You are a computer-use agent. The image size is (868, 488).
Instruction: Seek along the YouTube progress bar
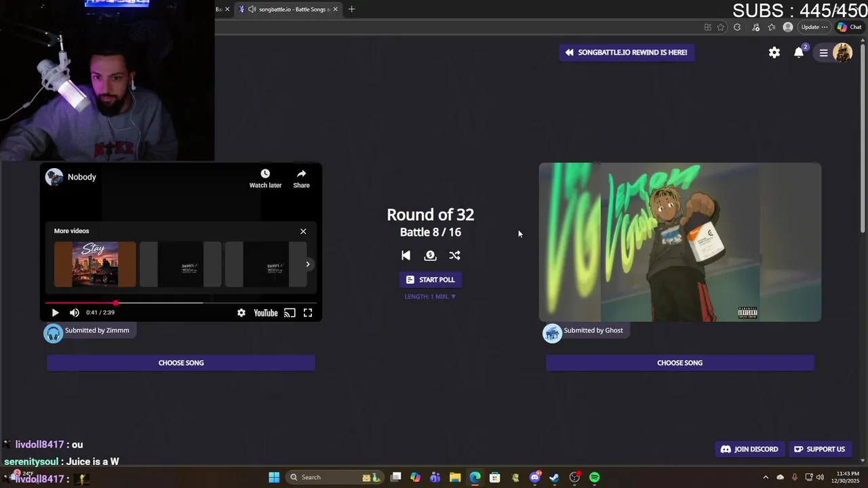180,303
